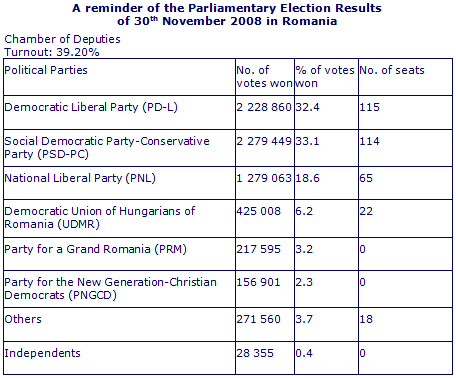Click the Turnout 39.20% text
The height and width of the screenshot is (378, 456).
click(52, 52)
